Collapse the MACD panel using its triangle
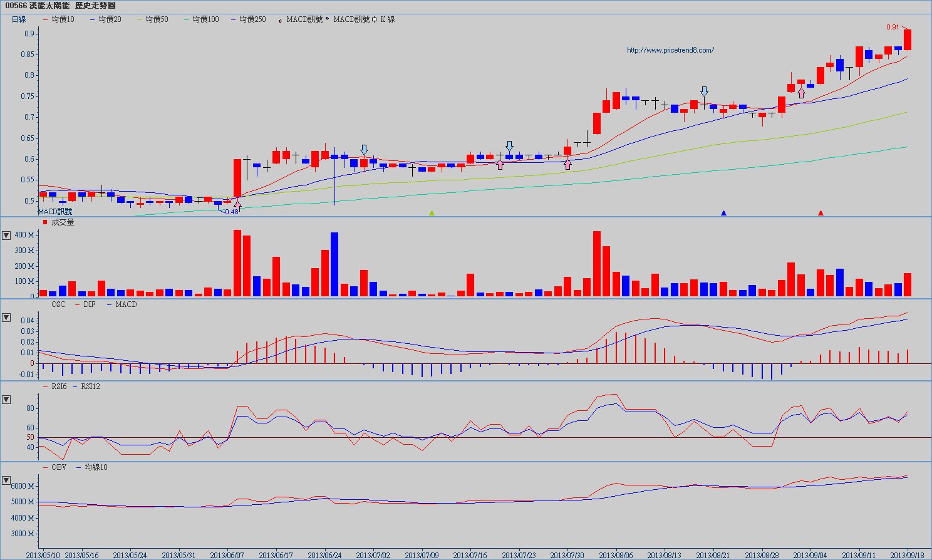 (x=6, y=318)
